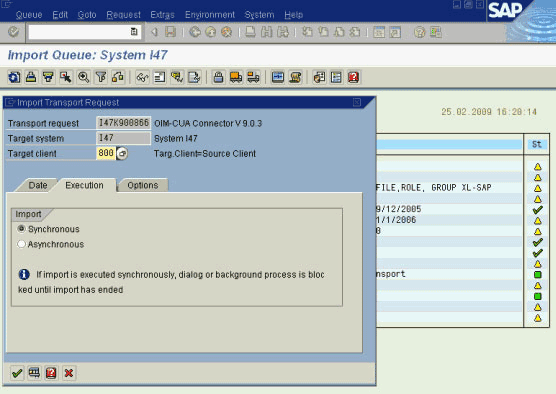Image resolution: width=556 pixels, height=394 pixels.
Task: Click the red question mark icon in application toolbar
Action: [354, 77]
